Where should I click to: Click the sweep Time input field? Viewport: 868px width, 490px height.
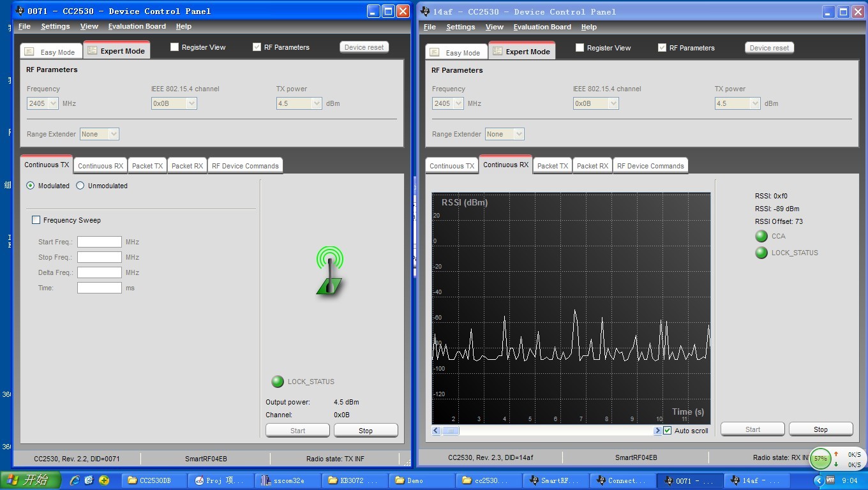[x=100, y=288]
